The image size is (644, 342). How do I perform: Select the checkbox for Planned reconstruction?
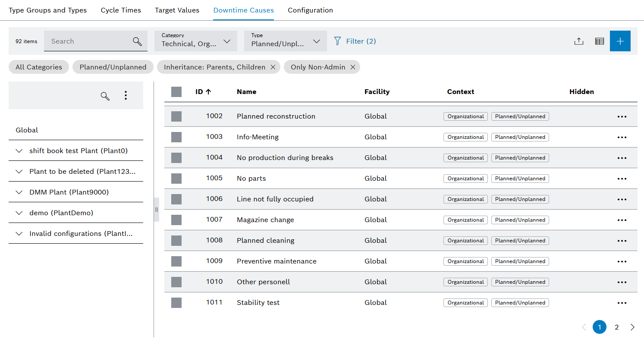pos(176,116)
